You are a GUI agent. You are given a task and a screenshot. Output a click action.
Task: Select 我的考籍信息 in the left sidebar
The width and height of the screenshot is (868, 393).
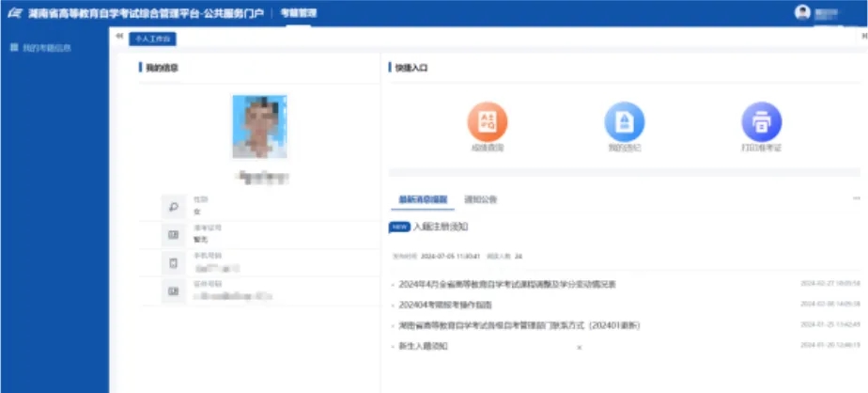click(46, 47)
